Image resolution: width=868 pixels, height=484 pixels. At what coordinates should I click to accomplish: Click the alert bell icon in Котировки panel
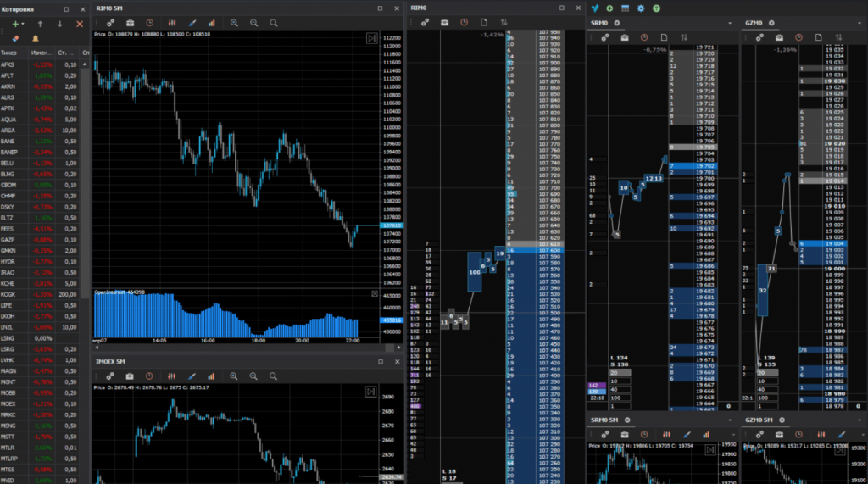(x=35, y=39)
